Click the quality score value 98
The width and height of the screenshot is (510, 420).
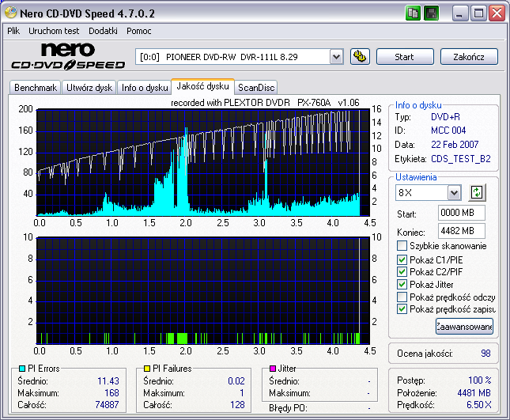(x=485, y=354)
